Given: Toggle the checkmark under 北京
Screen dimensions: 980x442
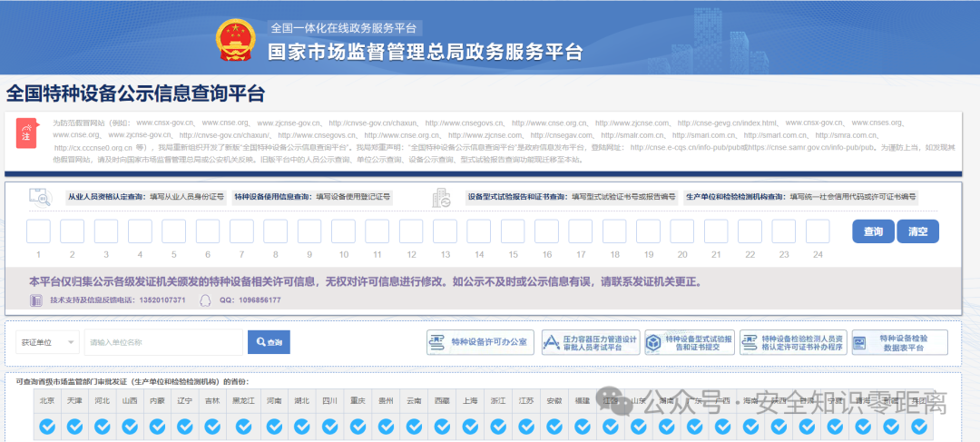Looking at the screenshot, I should coord(47,427).
